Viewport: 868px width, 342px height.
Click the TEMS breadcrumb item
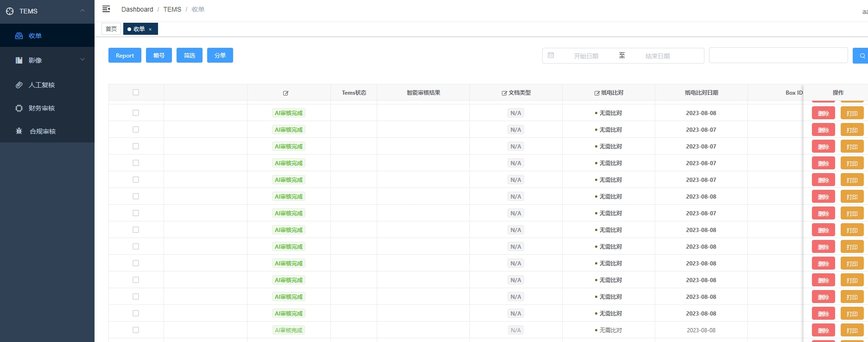[172, 9]
